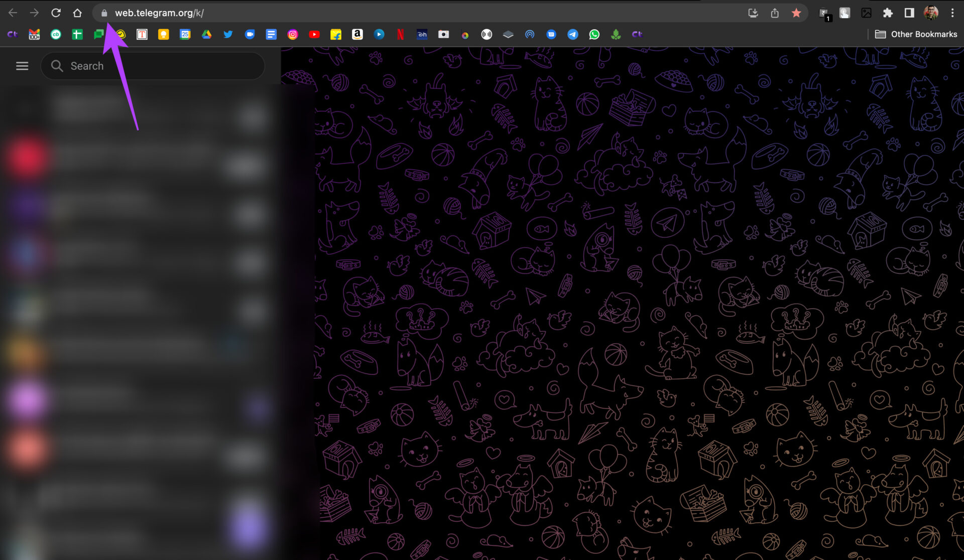Expand the Other Bookmarks folder
This screenshot has width=964, height=560.
pyautogui.click(x=916, y=34)
